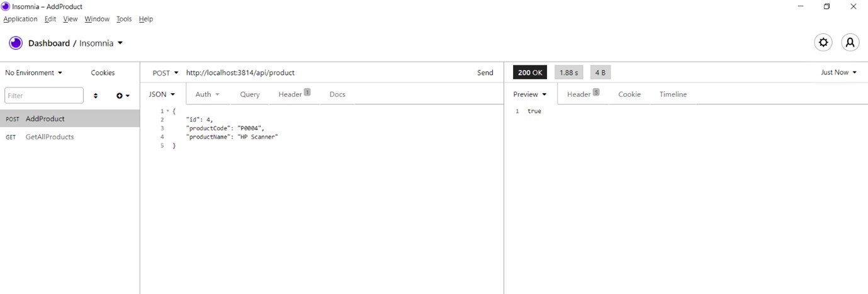The width and height of the screenshot is (868, 294).
Task: Click the 200 OK status badge
Action: pos(530,72)
